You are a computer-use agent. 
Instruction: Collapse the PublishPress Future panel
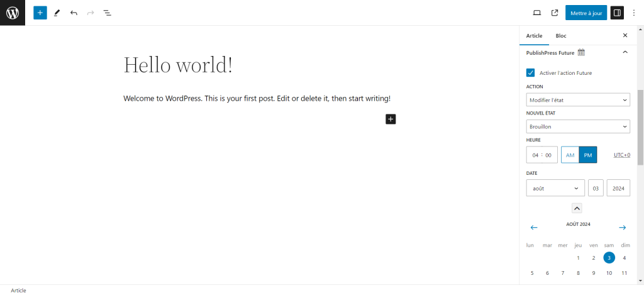click(625, 52)
